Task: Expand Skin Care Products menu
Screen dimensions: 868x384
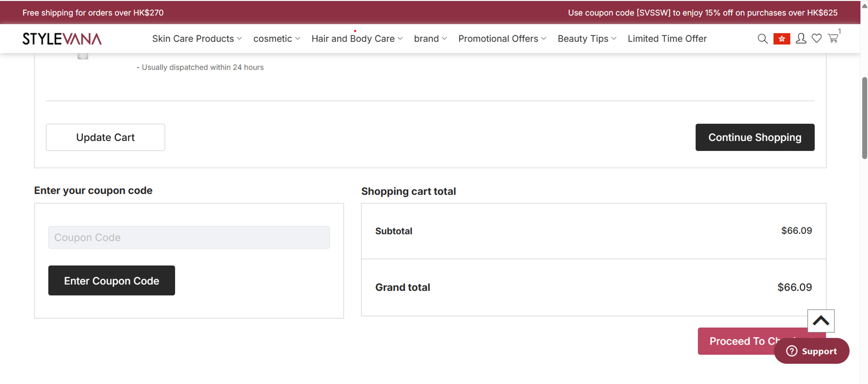Action: click(x=197, y=39)
